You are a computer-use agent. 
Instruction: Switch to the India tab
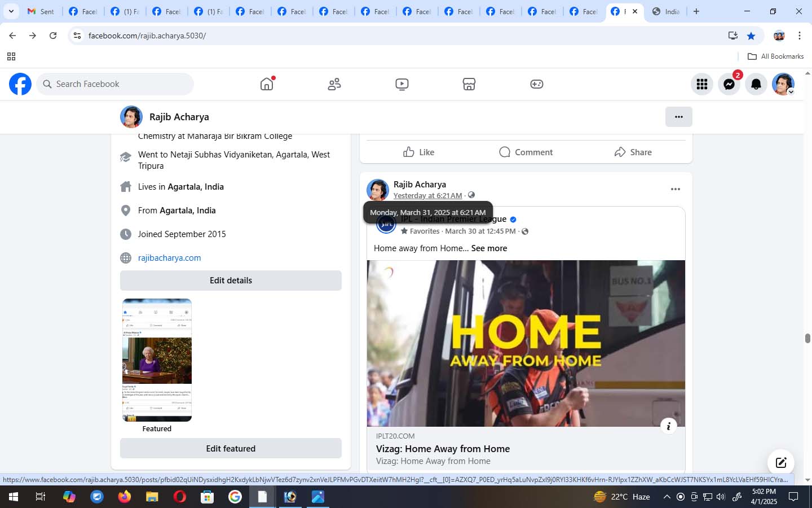[x=666, y=11]
